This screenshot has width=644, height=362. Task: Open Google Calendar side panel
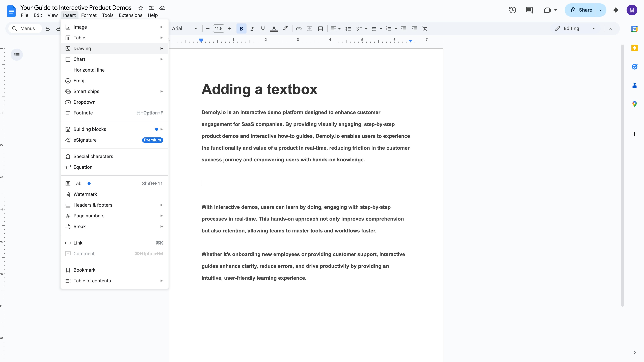(x=634, y=29)
